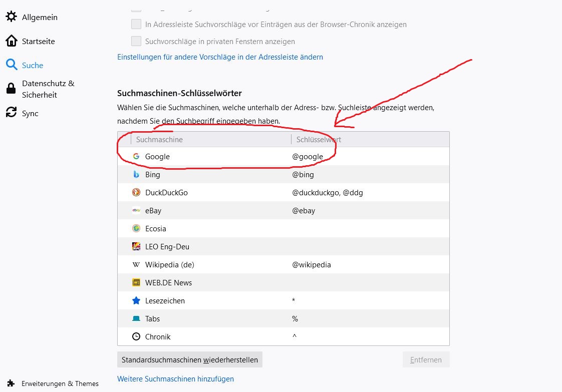Click the WEB.DE News icon
This screenshot has width=562, height=392.
[136, 283]
